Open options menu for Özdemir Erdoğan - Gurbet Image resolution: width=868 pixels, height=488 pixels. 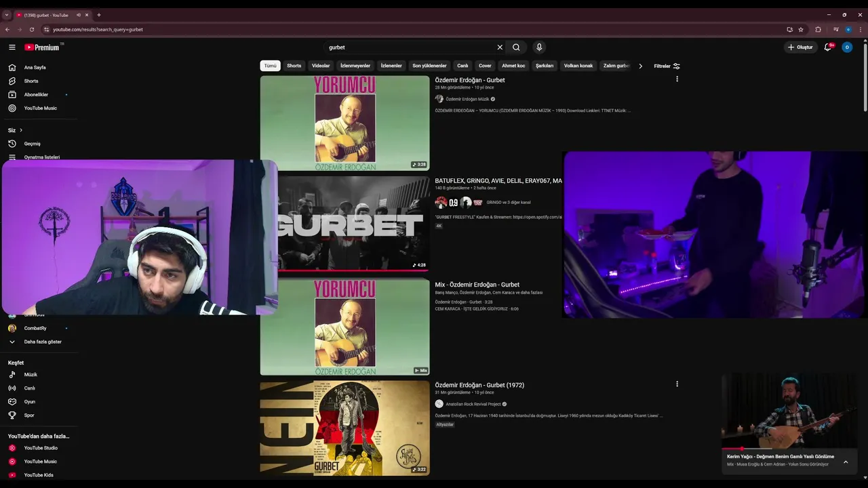click(677, 79)
